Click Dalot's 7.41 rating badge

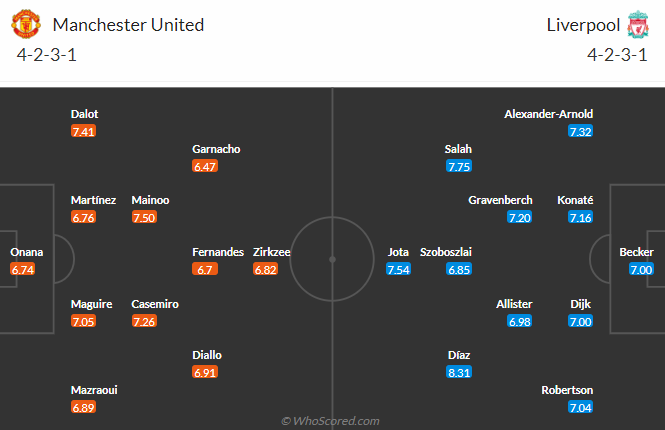coord(84,132)
